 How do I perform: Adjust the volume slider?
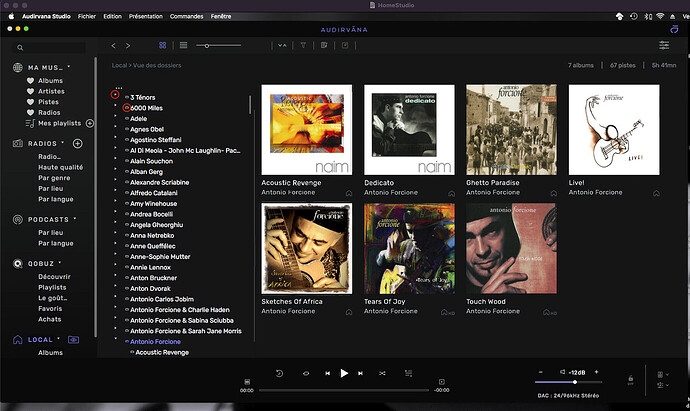click(569, 382)
